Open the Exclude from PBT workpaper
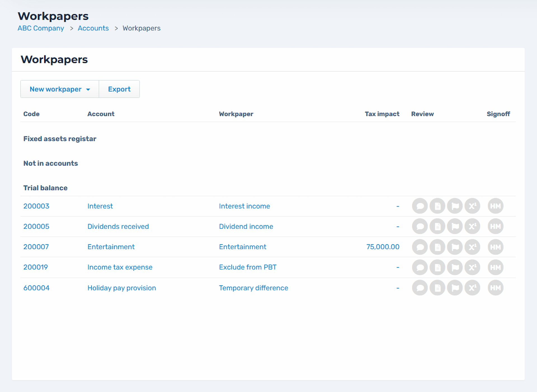 point(248,267)
